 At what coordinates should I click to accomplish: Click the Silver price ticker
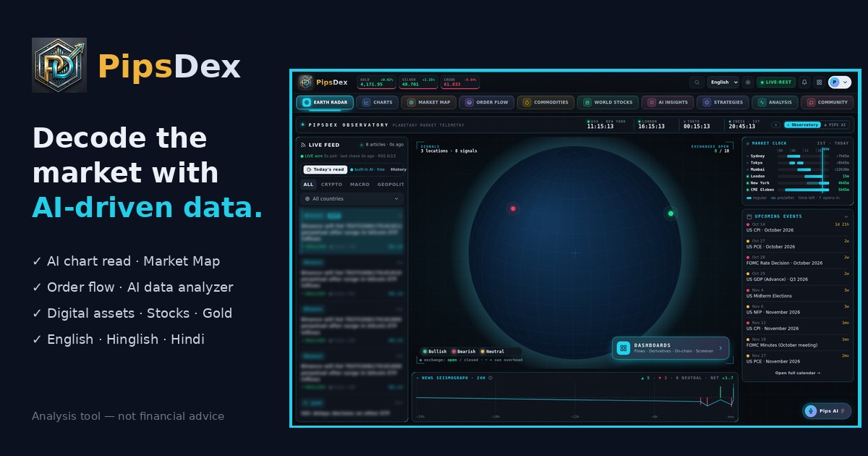tap(419, 83)
